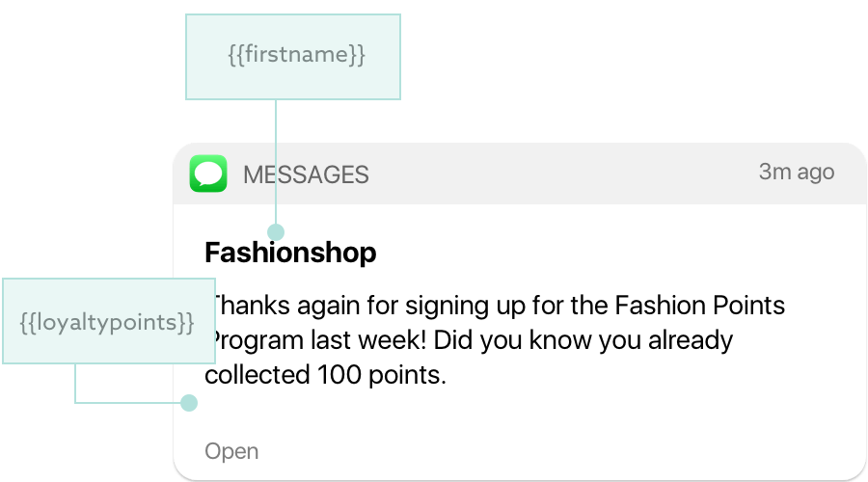Select the Fashionshop sender title
868x482 pixels.
290,254
